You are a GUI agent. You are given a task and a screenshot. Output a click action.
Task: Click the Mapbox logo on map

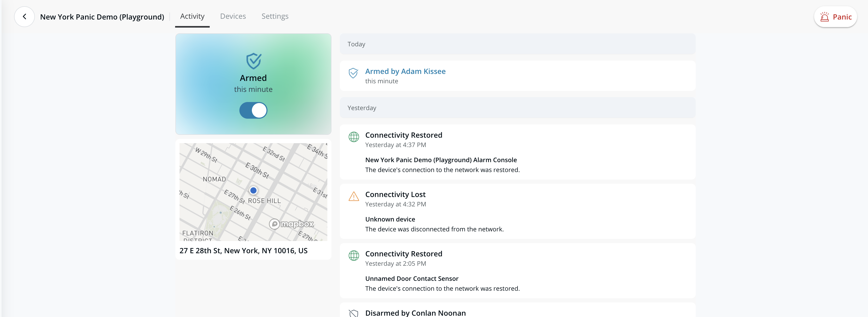point(292,224)
